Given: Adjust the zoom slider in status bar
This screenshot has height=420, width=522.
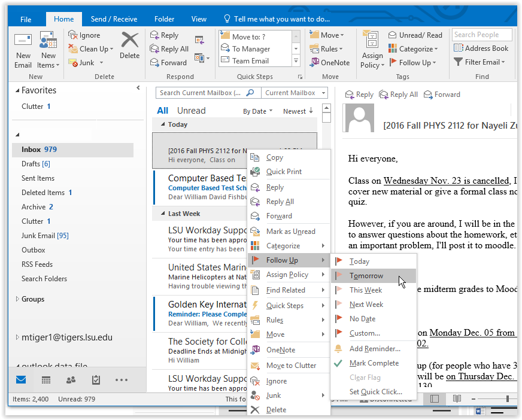Looking at the screenshot, I should pos(507,398).
